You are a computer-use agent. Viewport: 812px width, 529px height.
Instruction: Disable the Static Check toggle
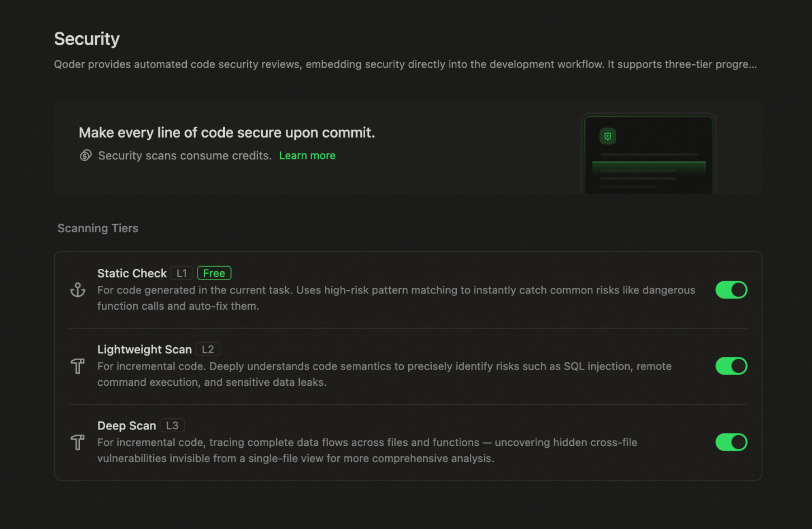pos(731,290)
